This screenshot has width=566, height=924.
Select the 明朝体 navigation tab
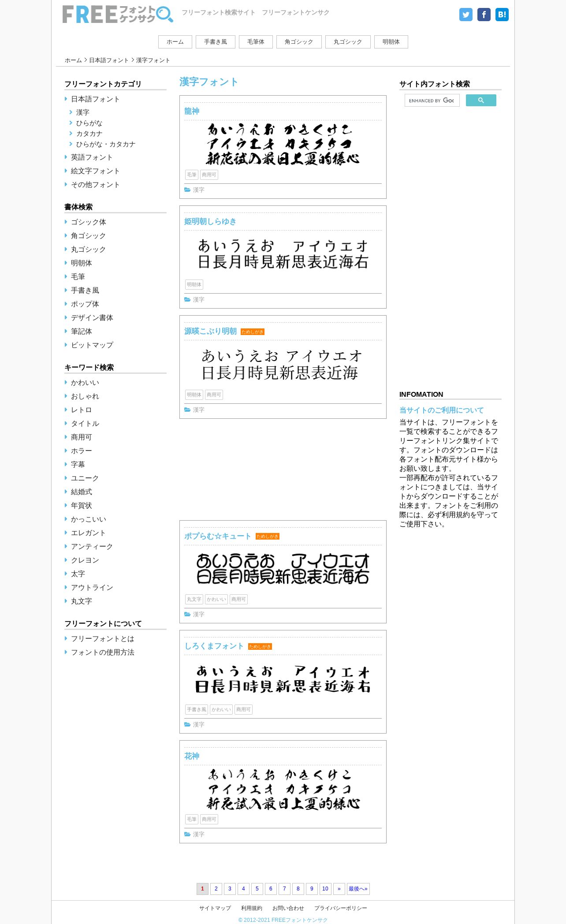391,42
